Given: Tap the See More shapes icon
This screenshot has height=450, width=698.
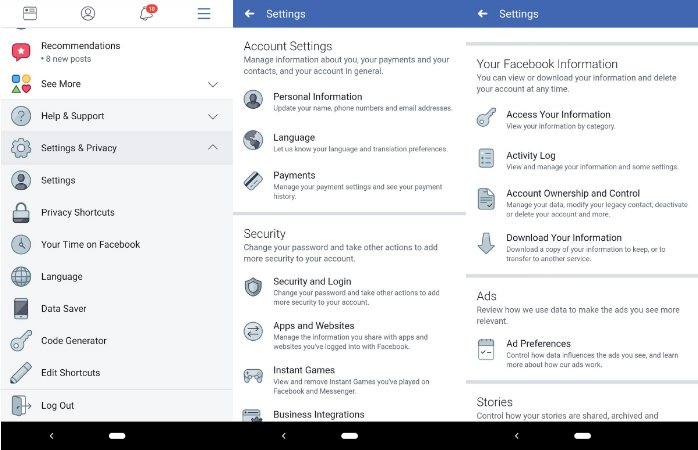Looking at the screenshot, I should (x=21, y=84).
